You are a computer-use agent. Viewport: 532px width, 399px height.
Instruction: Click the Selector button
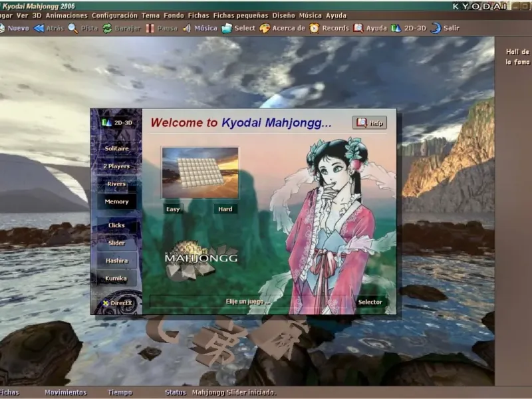370,302
